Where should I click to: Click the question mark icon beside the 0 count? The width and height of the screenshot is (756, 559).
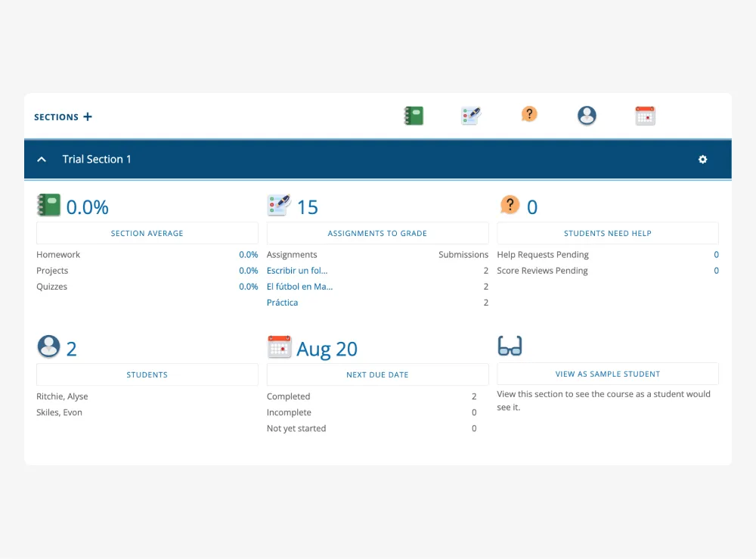(x=510, y=204)
